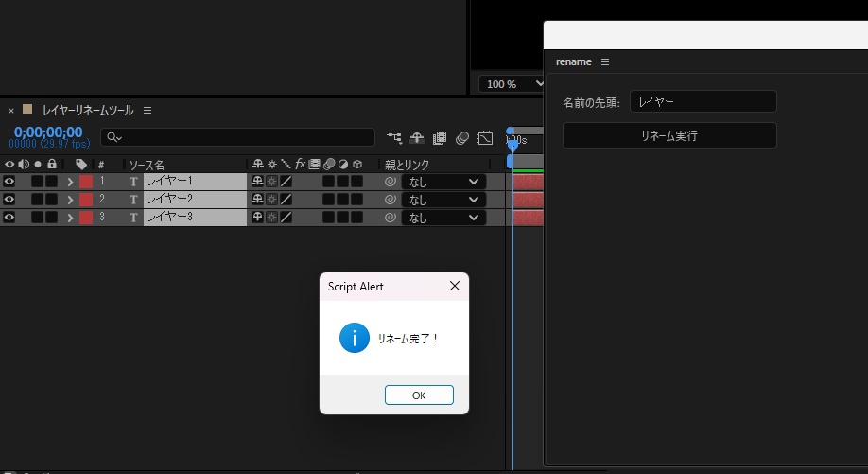Click the red label color of レイヤー1
The image size is (868, 474).
click(x=86, y=182)
